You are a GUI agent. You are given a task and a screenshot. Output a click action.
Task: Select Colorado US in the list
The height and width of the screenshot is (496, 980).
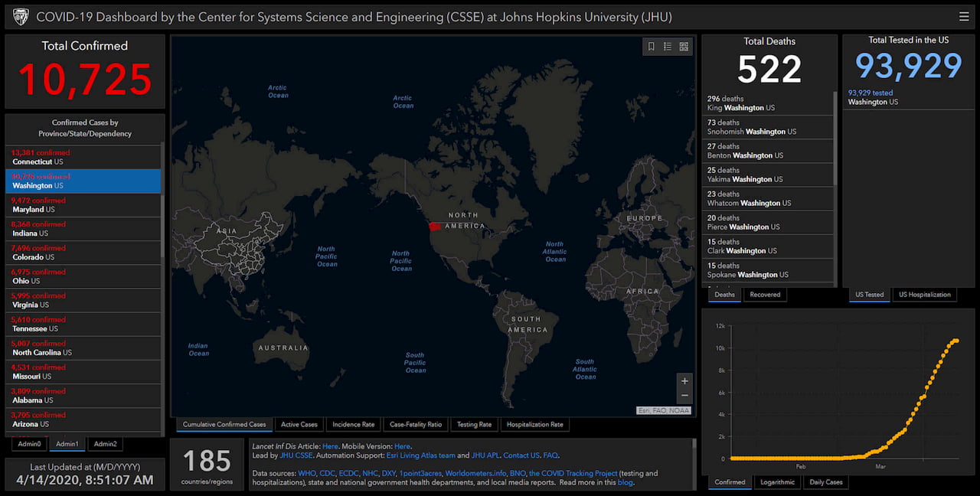tap(83, 253)
